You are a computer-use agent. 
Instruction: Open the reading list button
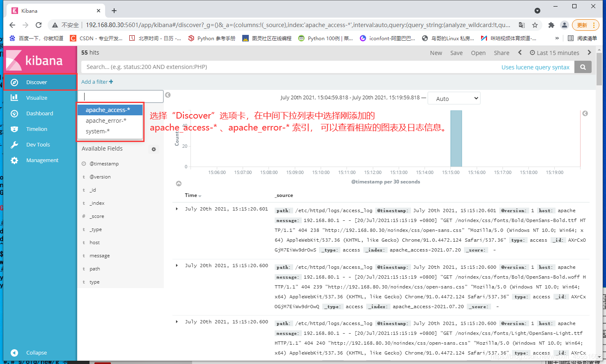coord(582,38)
